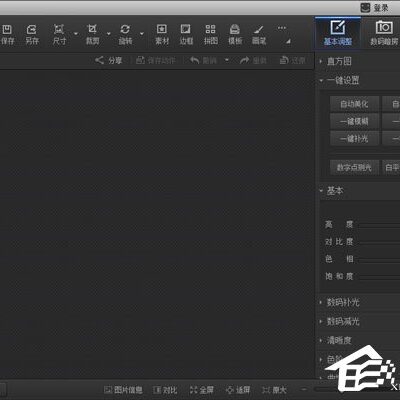Click the 白平衡 button beside 数字点测光
The height and width of the screenshot is (400, 400).
[391, 167]
